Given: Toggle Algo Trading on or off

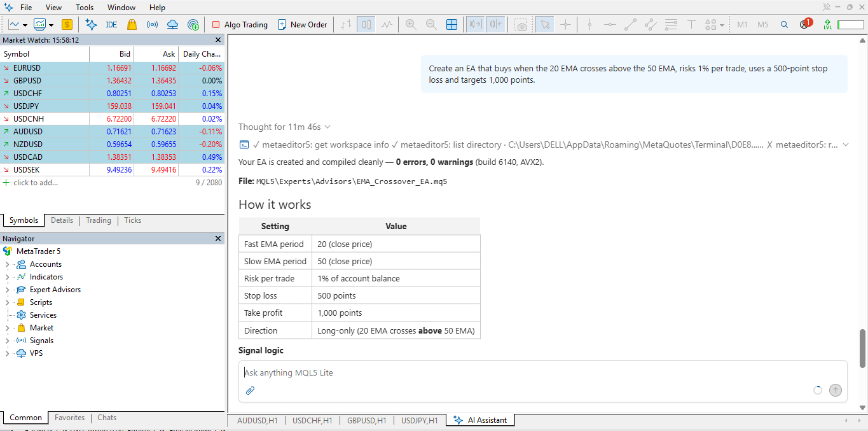Looking at the screenshot, I should tap(239, 25).
